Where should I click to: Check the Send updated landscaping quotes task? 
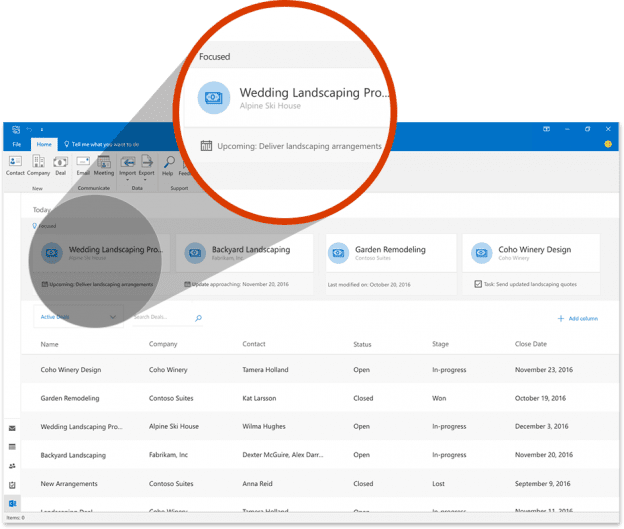478,284
